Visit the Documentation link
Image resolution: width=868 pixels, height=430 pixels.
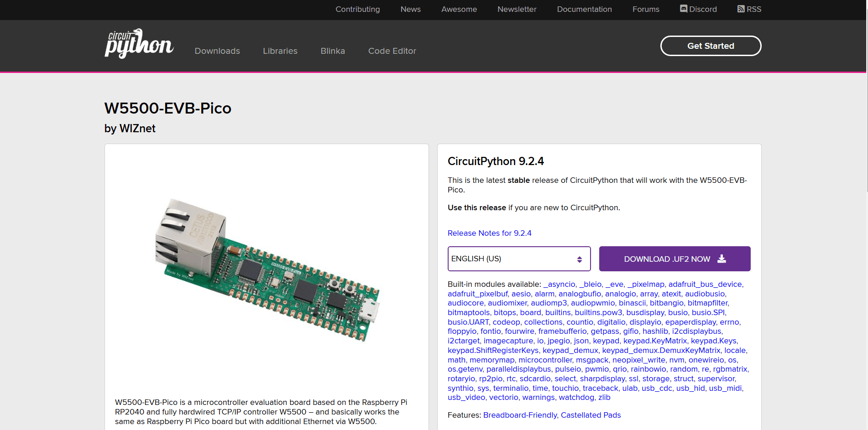[584, 9]
